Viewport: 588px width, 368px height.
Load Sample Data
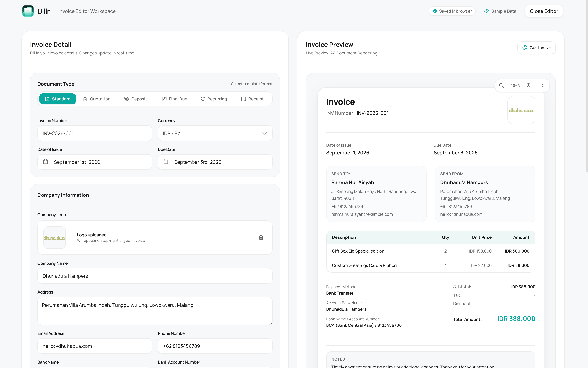500,11
